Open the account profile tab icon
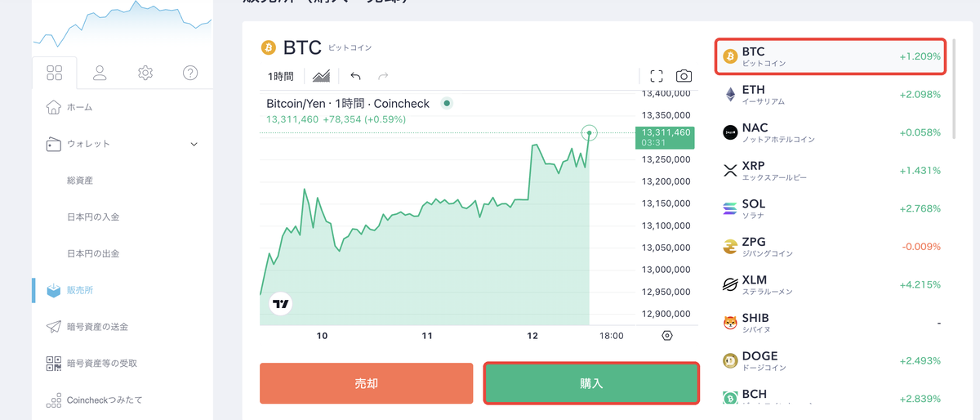The width and height of the screenshot is (980, 420). tap(100, 73)
